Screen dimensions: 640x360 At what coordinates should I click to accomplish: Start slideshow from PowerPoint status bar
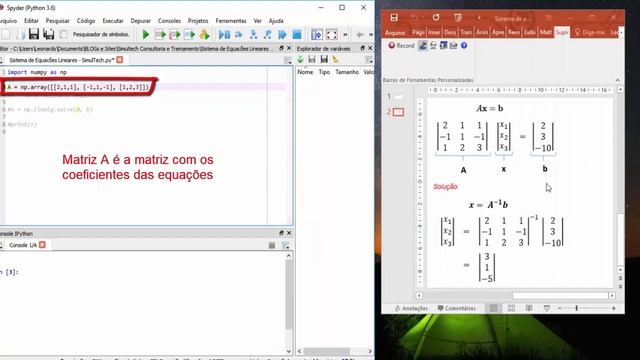[547, 308]
